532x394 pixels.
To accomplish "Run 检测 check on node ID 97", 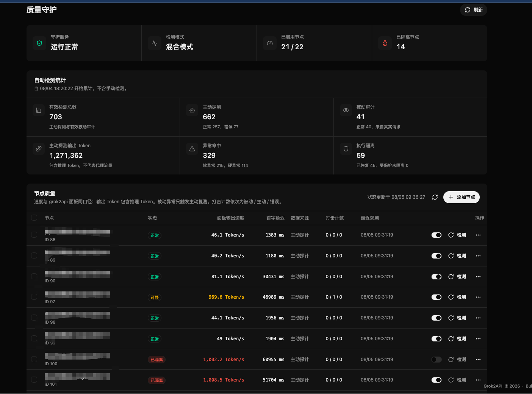I will click(x=457, y=297).
